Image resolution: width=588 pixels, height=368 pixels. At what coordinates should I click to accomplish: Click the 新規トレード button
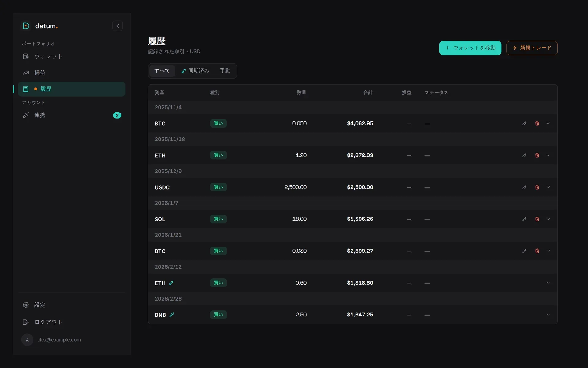click(532, 48)
